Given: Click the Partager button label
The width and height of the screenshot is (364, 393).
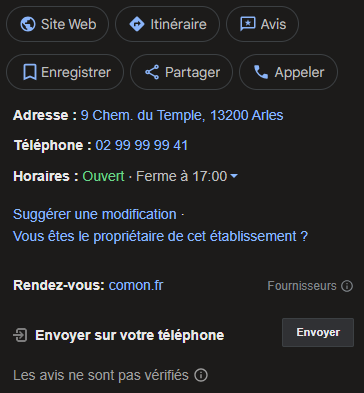Looking at the screenshot, I should tap(193, 72).
